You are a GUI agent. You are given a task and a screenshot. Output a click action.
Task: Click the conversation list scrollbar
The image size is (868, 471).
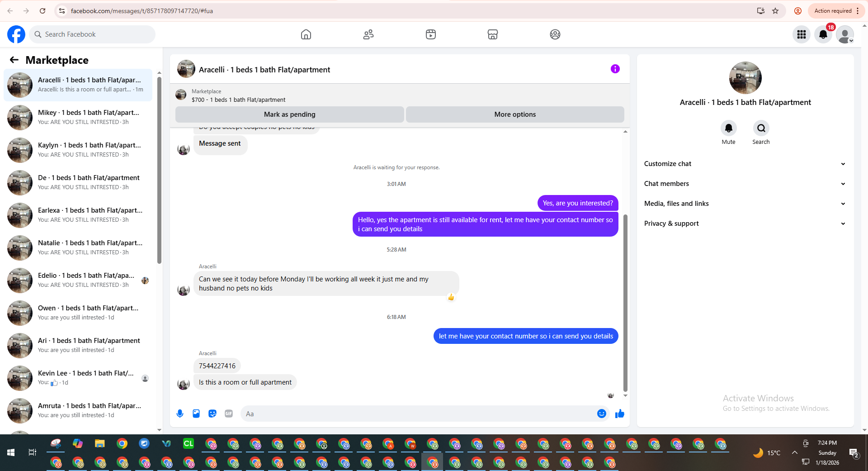point(159,170)
